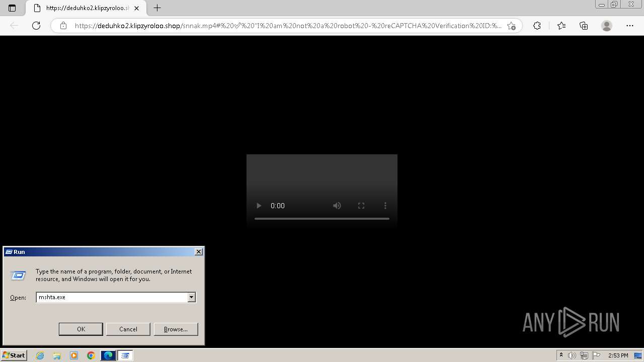644x362 pixels.
Task: Cancel the Run dialog
Action: click(x=128, y=329)
